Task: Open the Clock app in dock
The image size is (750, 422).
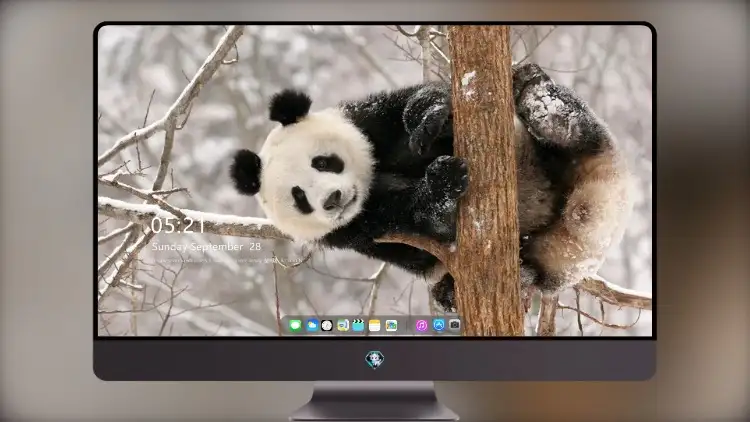Action: click(327, 325)
